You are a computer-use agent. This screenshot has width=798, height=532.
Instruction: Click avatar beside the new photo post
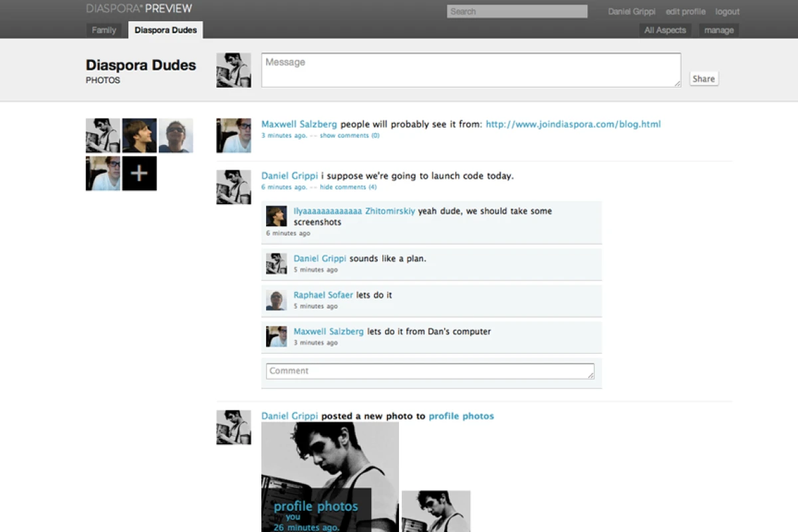tap(233, 428)
